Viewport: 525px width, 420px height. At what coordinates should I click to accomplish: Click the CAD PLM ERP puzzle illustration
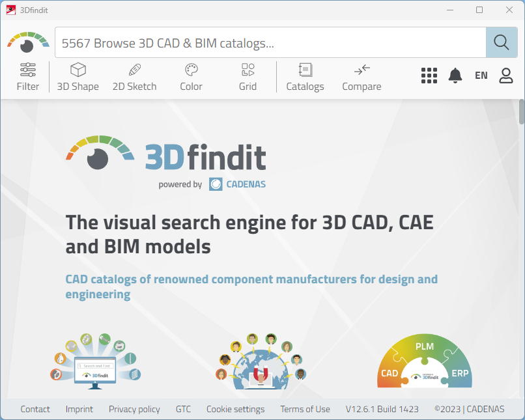[x=425, y=361]
